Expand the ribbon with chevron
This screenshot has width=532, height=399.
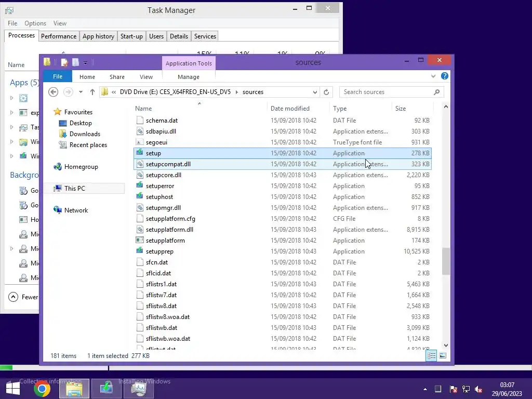point(433,76)
